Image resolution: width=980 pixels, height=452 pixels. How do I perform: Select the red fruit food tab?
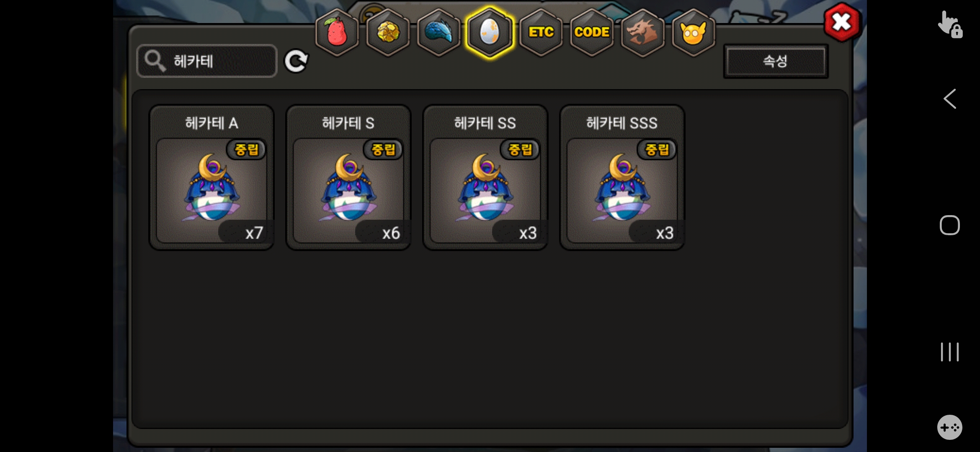tap(337, 32)
